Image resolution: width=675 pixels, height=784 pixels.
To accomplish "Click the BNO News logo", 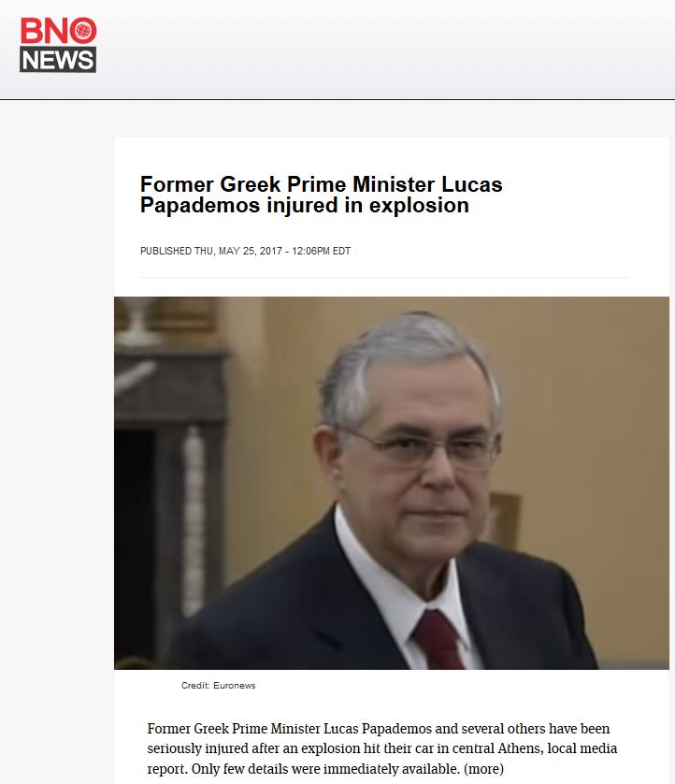I will [x=58, y=45].
